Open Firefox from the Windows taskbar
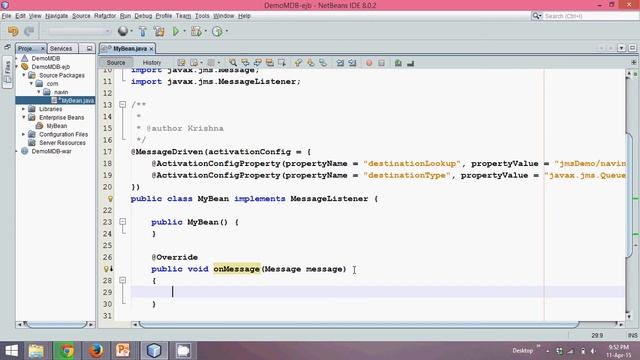The height and width of the screenshot is (360, 640). click(x=96, y=351)
